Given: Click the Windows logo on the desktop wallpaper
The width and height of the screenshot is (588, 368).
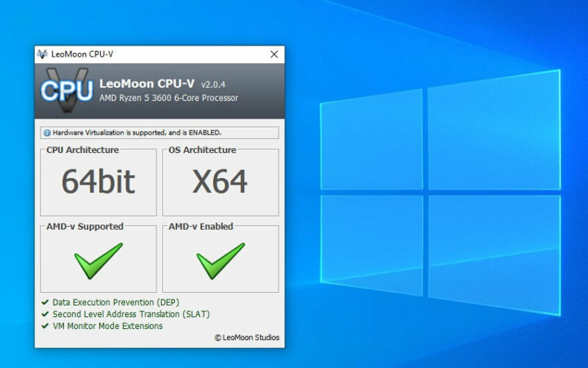Looking at the screenshot, I should point(440,192).
